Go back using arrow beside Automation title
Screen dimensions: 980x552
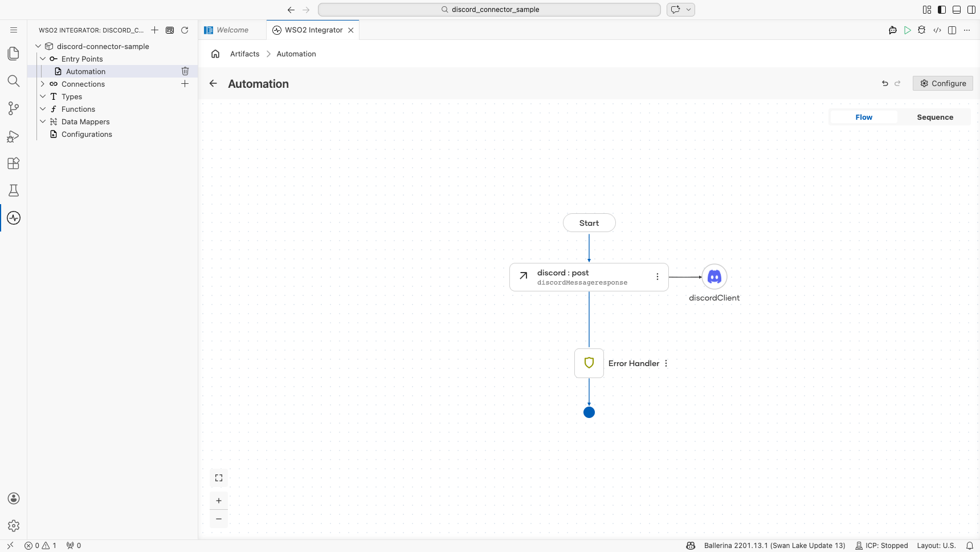pyautogui.click(x=213, y=84)
